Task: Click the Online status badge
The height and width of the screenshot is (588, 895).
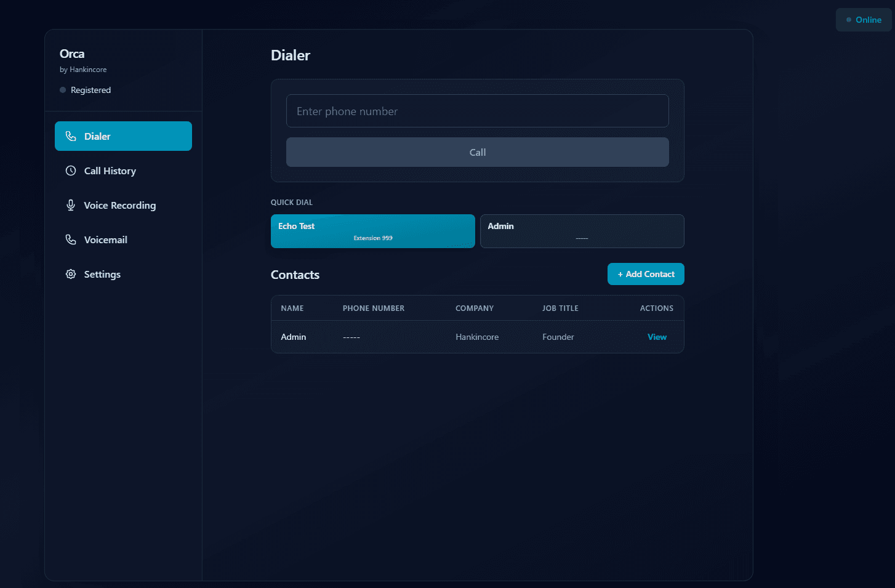Action: [864, 20]
